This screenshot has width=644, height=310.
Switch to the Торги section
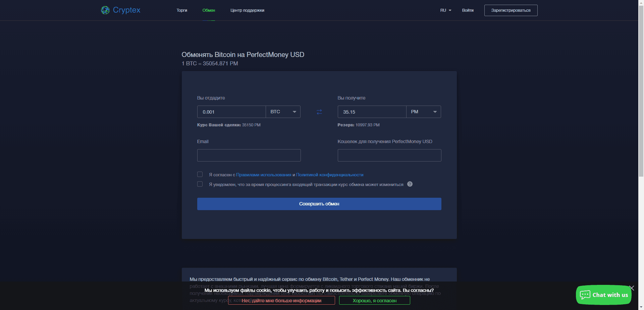click(x=181, y=10)
